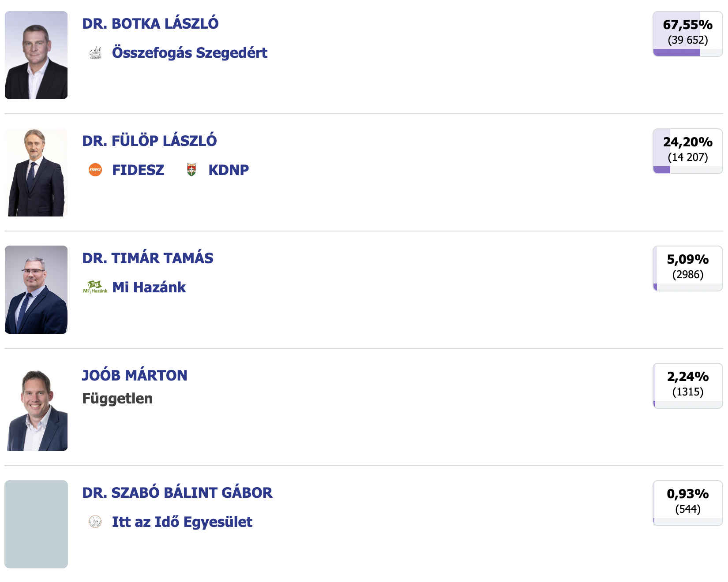This screenshot has height=582, width=728.
Task: Click the green Mi Hazánk logo
Action: [95, 287]
